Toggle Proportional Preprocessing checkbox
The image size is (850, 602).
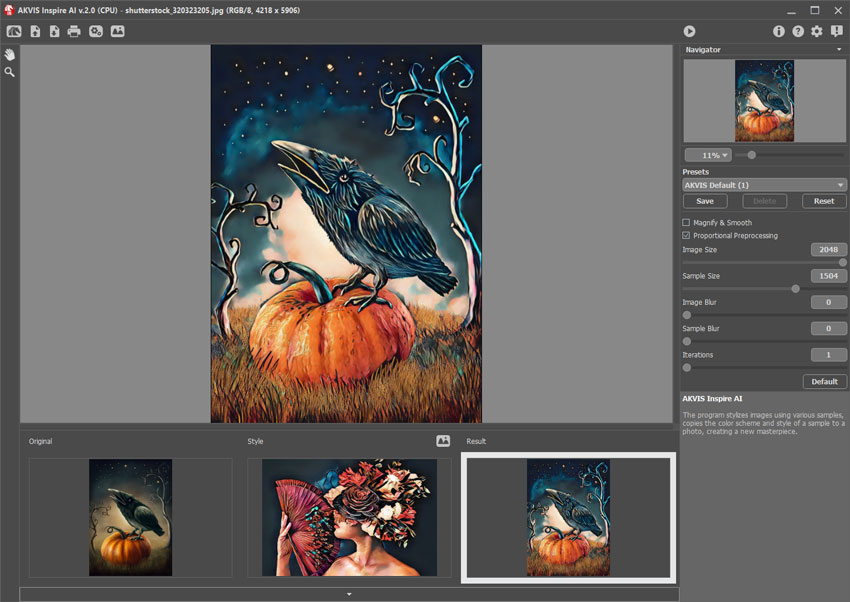pyautogui.click(x=686, y=236)
